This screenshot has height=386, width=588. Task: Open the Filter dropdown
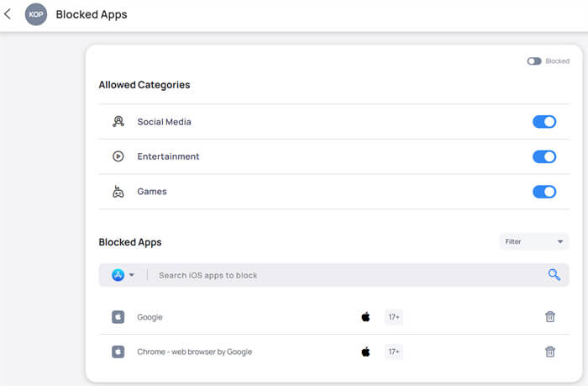(534, 241)
